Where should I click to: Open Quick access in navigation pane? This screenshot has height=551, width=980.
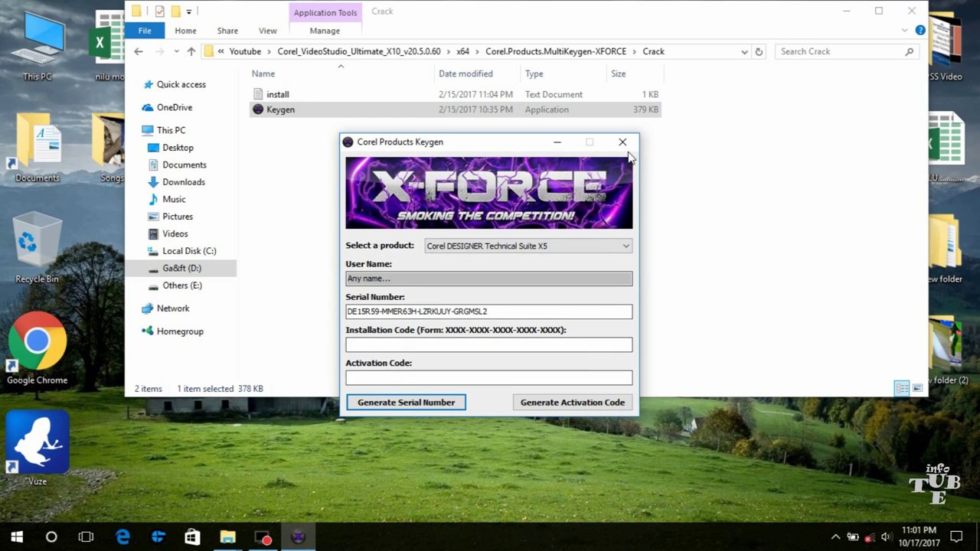coord(181,84)
